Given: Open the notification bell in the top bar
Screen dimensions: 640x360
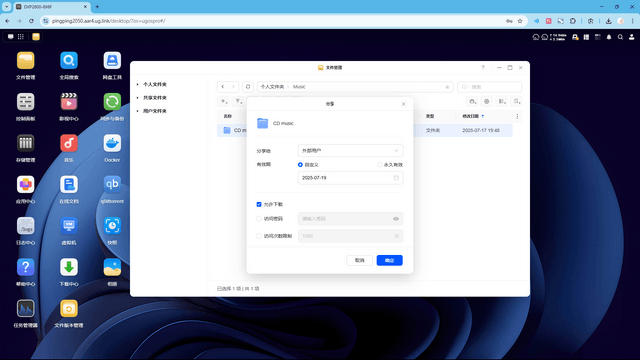Looking at the screenshot, I should (x=609, y=37).
